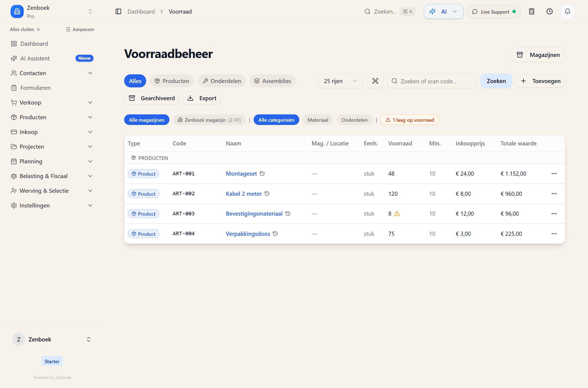
Task: Open row actions menu for ART-002
Action: click(x=554, y=194)
